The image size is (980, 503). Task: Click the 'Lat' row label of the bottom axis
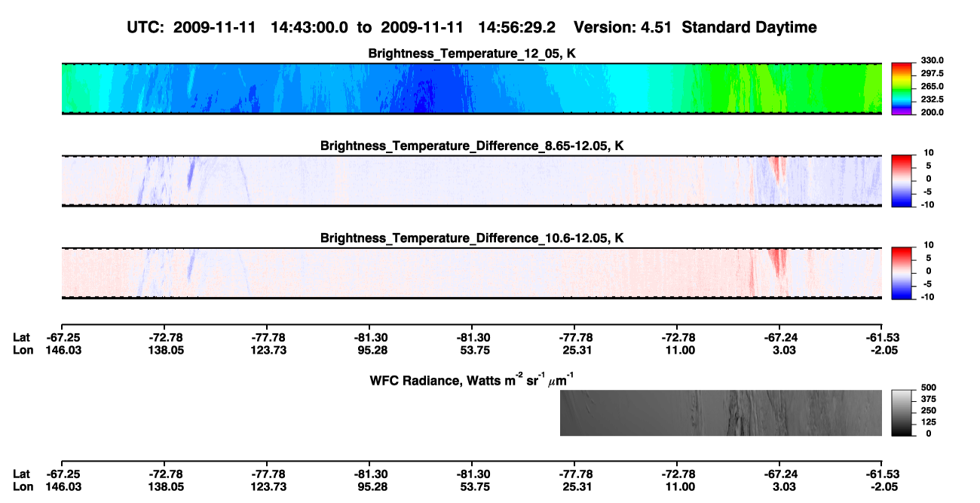22,474
